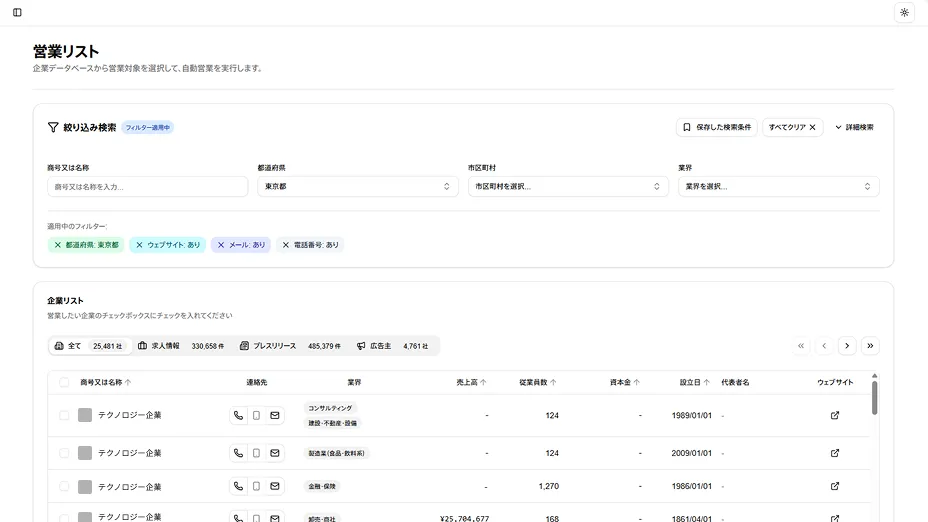Viewport: 928px width, 522px height.
Task: Click company logo in the 2009/01/01 row
Action: 85,453
